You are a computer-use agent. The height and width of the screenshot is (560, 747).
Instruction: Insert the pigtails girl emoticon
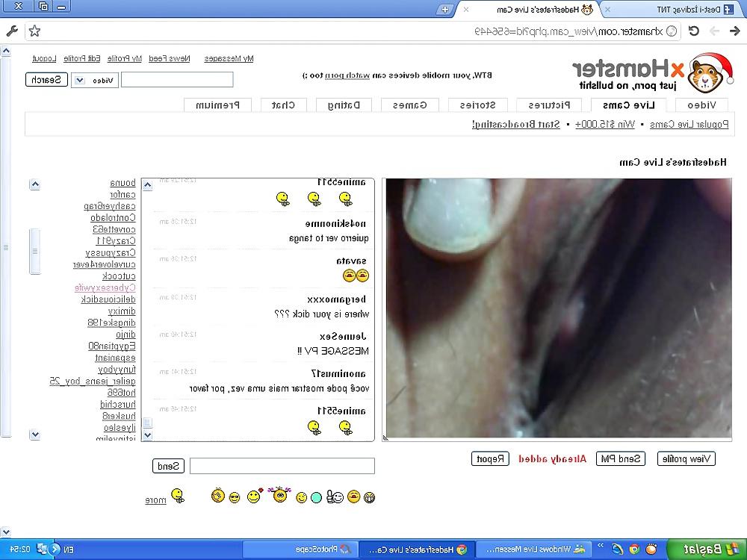[279, 495]
